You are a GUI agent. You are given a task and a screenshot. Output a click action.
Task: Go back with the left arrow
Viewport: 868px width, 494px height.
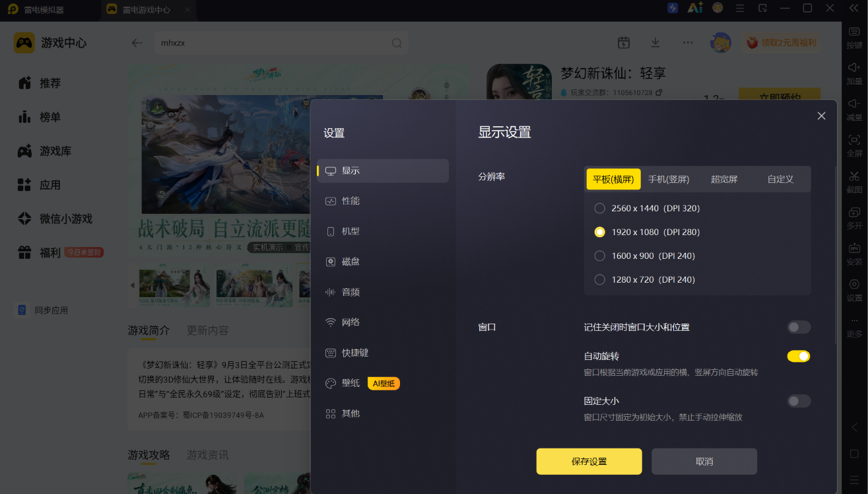click(137, 43)
